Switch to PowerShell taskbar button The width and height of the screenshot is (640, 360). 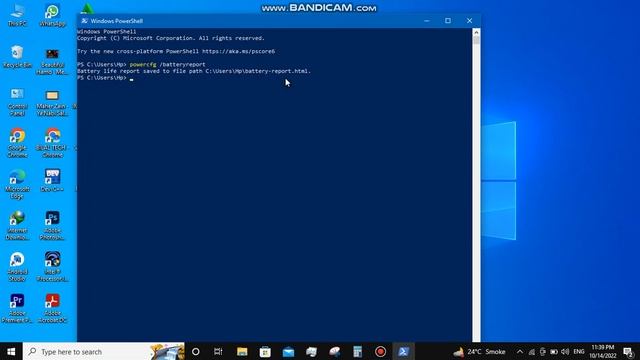[x=403, y=351]
